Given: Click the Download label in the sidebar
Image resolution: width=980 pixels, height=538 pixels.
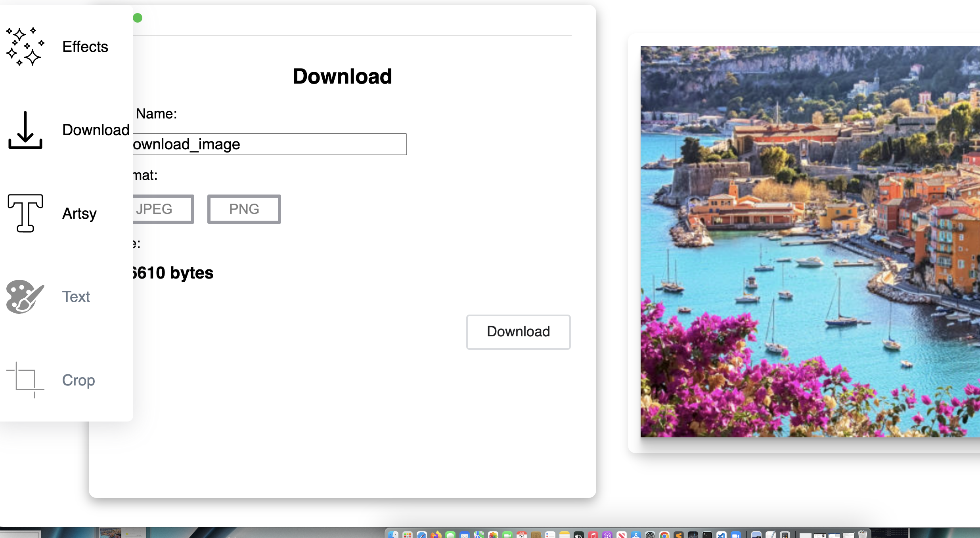Looking at the screenshot, I should pyautogui.click(x=96, y=130).
